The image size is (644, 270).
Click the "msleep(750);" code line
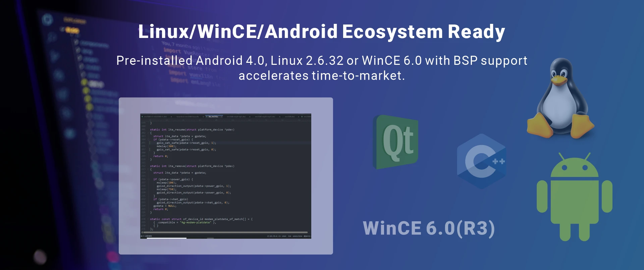(166, 189)
